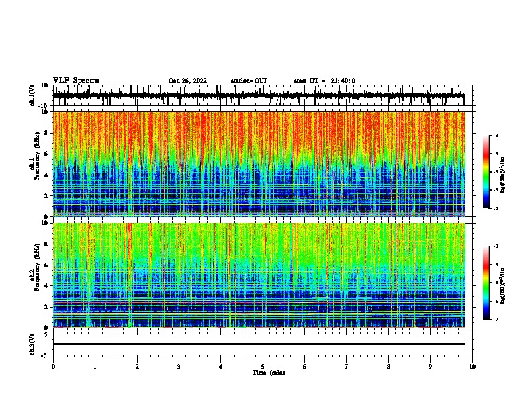Viewport: 532px width, 411px height.
Task: Click time axis tick label '5'
Action: coord(263,367)
